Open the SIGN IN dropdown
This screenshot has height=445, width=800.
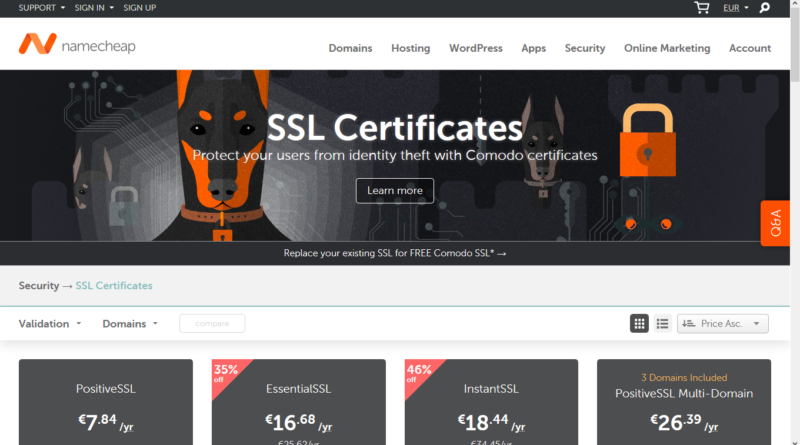coord(94,8)
